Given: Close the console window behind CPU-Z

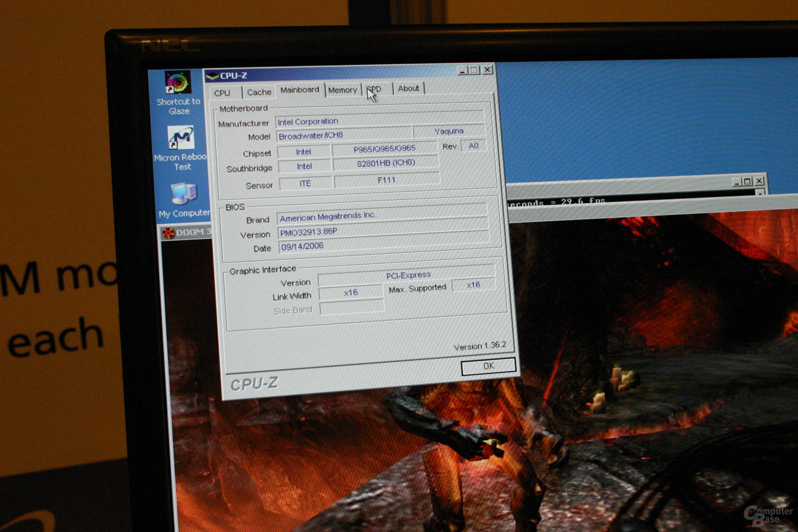Looking at the screenshot, I should (x=760, y=181).
